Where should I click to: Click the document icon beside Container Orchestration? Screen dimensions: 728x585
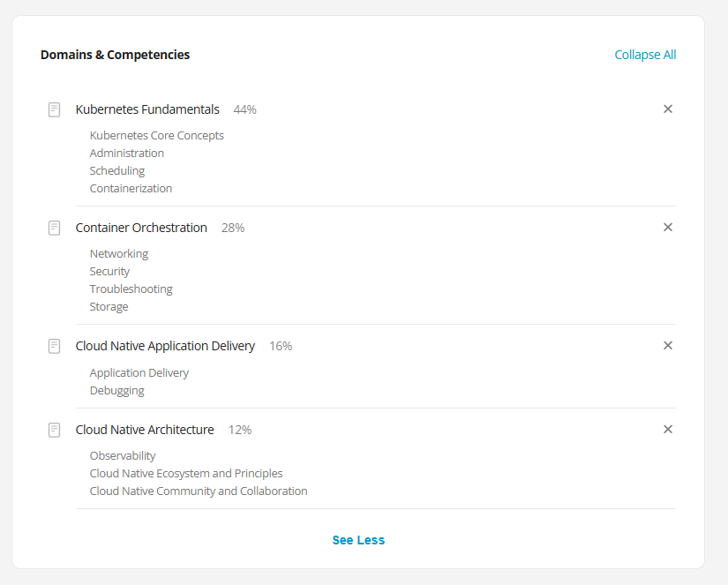[x=55, y=228]
